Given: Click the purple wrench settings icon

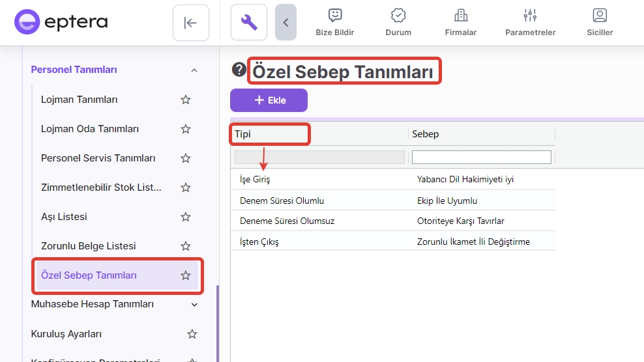Looking at the screenshot, I should (249, 23).
